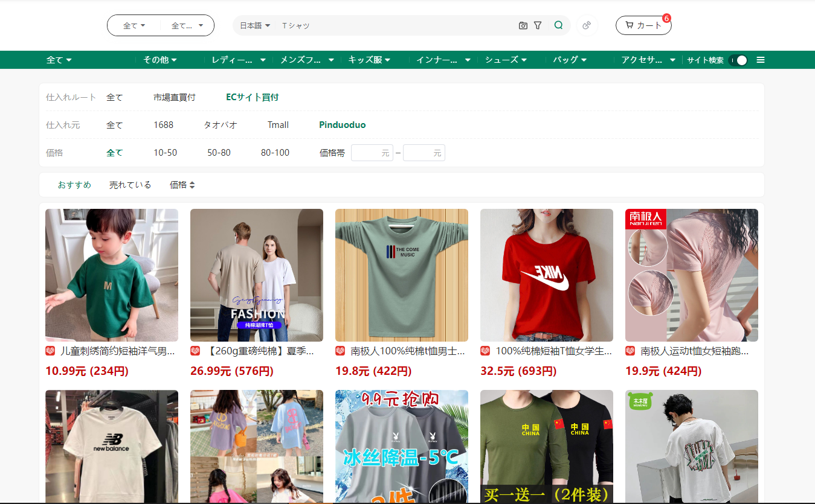
Task: Open 冰丝降温 T-shirt product image
Action: coord(402,447)
